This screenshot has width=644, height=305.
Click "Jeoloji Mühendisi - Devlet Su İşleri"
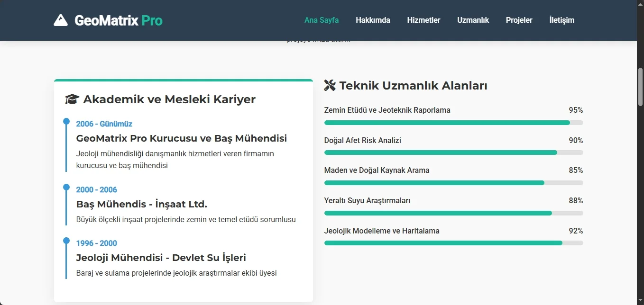point(161,258)
